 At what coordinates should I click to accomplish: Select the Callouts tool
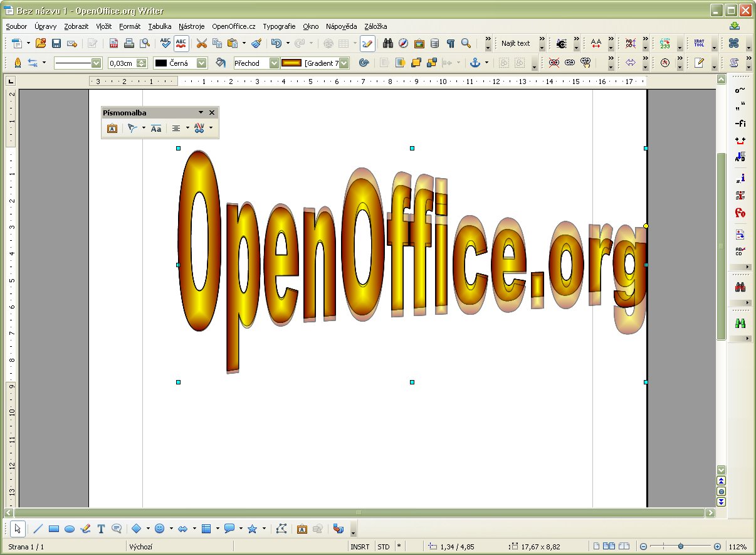tap(117, 529)
